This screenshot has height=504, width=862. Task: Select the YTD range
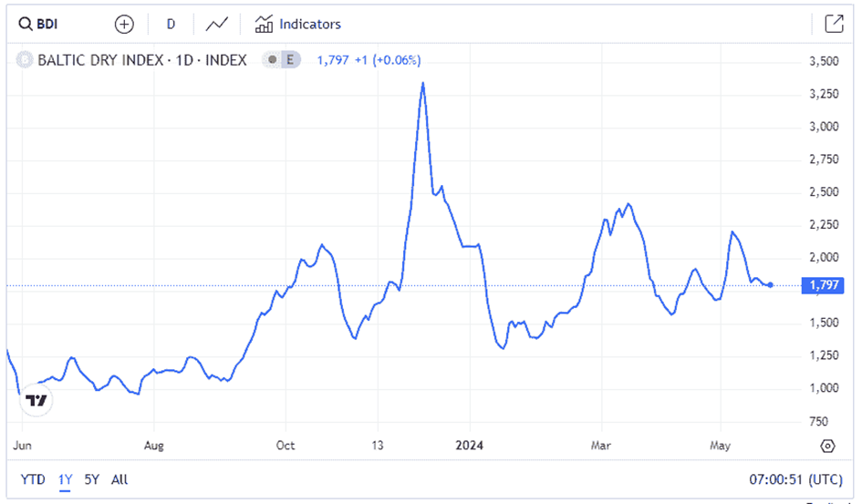coord(33,479)
